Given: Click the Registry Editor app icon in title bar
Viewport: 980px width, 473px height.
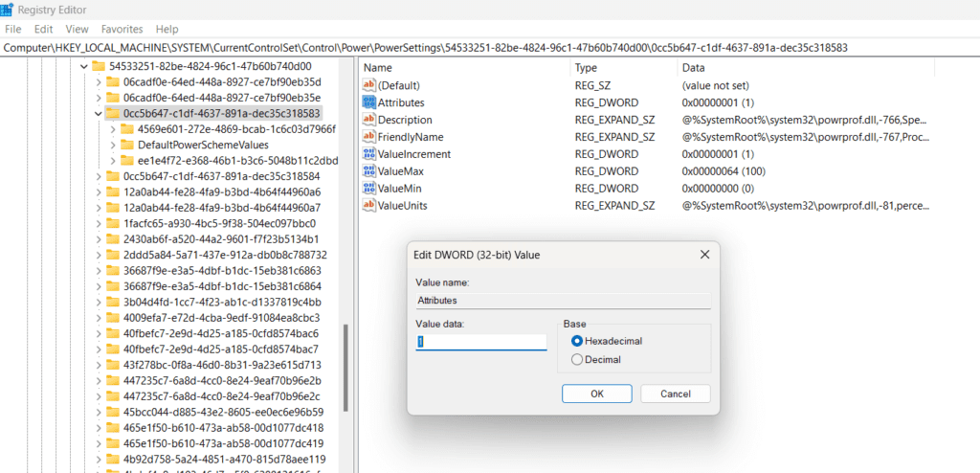Looking at the screenshot, I should pos(8,10).
